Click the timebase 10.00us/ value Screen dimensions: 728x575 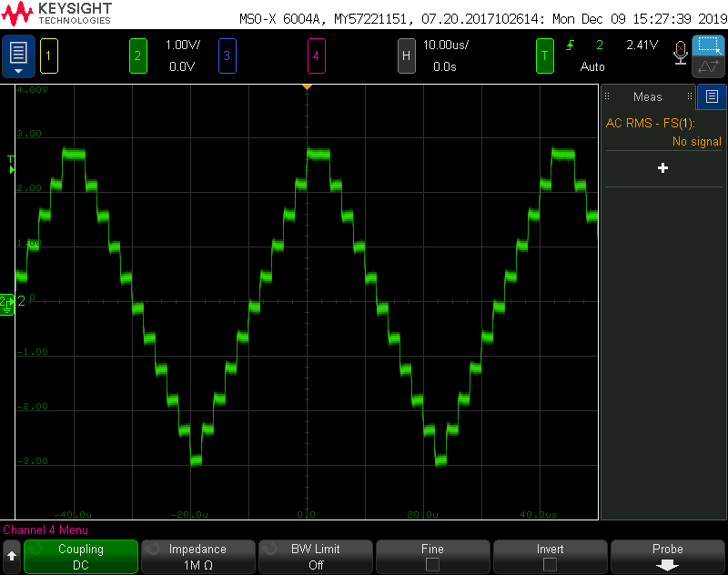446,45
